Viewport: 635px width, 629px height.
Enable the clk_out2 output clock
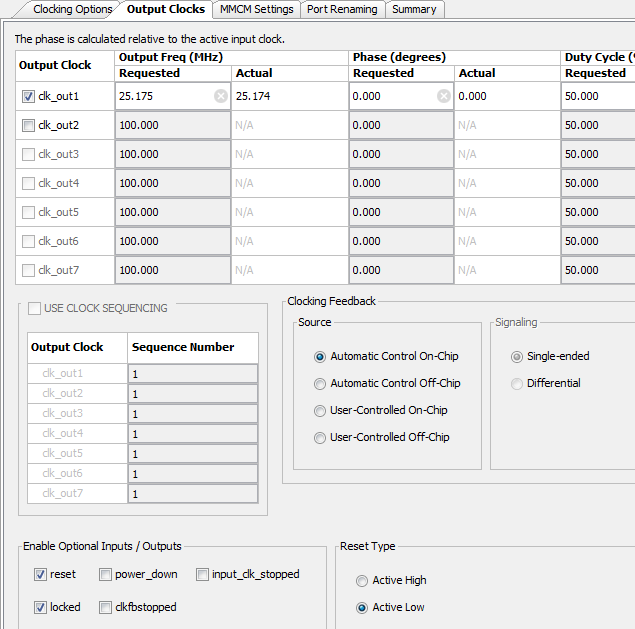click(28, 126)
